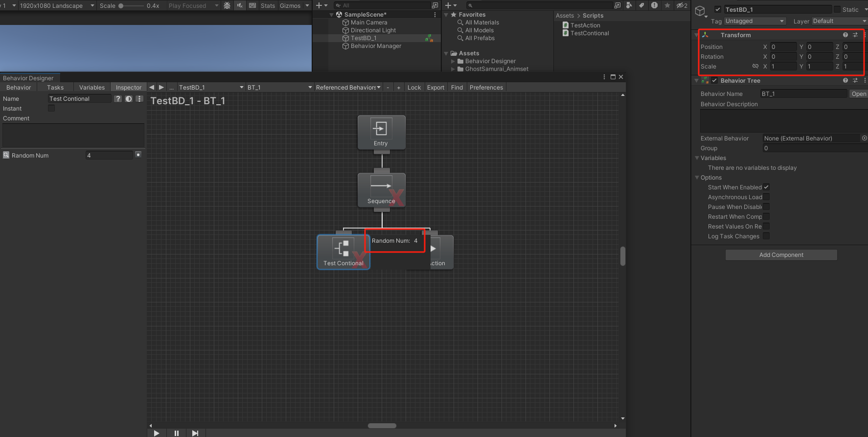
Task: Switch to the Variables tab
Action: (x=92, y=87)
